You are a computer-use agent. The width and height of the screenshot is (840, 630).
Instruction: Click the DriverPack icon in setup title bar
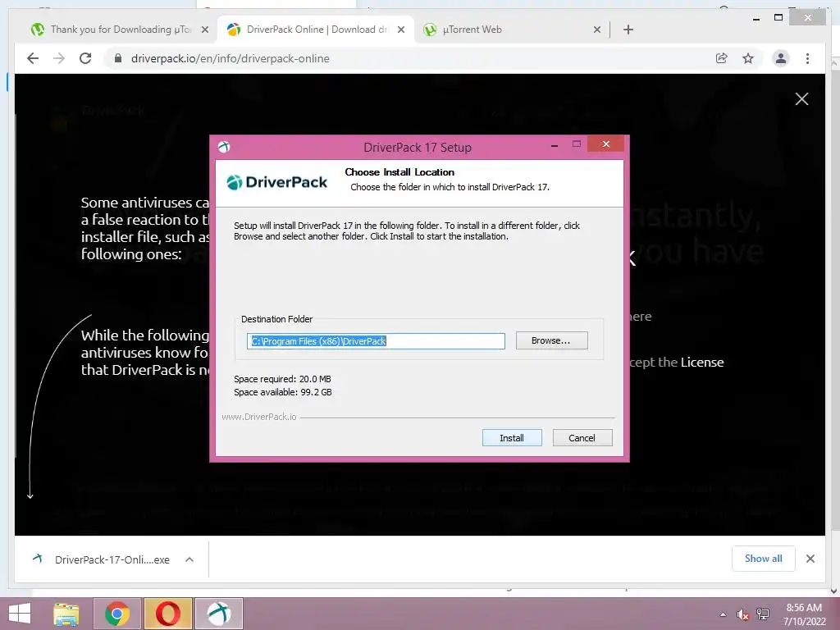pyautogui.click(x=224, y=147)
